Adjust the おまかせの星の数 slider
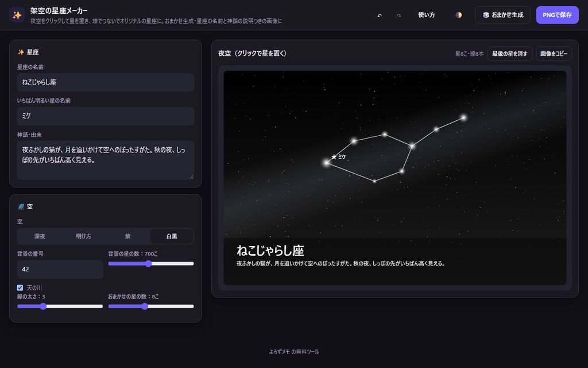The width and height of the screenshot is (588, 368). click(x=151, y=306)
